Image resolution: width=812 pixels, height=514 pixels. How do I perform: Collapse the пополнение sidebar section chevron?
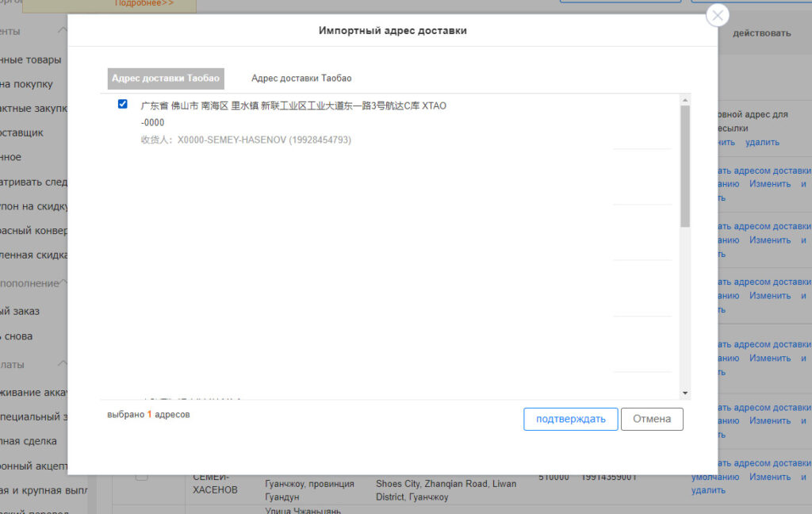pyautogui.click(x=63, y=283)
